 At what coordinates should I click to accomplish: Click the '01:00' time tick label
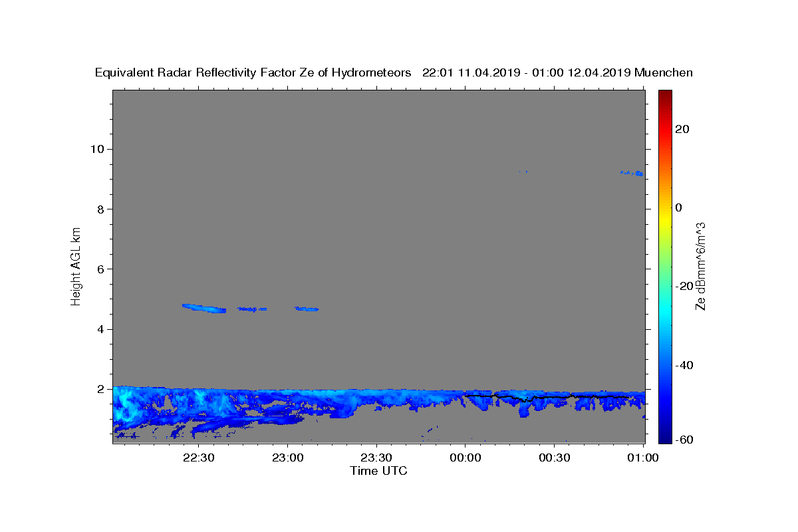pos(643,458)
